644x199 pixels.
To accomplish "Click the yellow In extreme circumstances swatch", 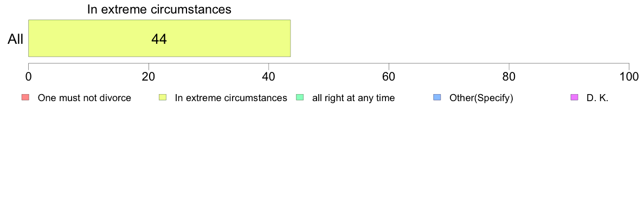I will click(x=162, y=97).
